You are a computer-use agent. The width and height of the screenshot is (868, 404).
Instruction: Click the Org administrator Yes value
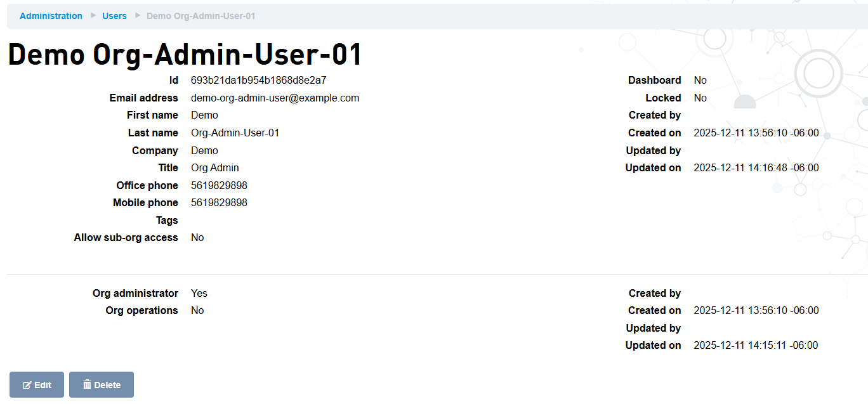199,294
